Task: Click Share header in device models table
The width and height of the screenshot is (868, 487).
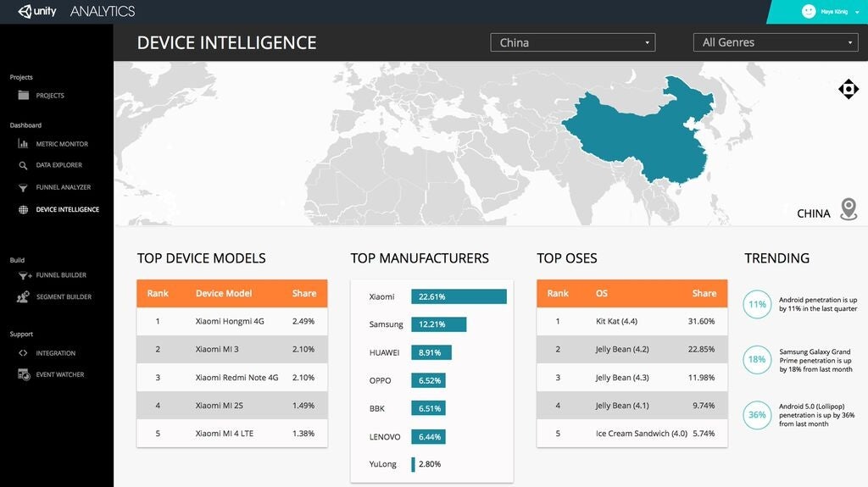Action: (304, 293)
